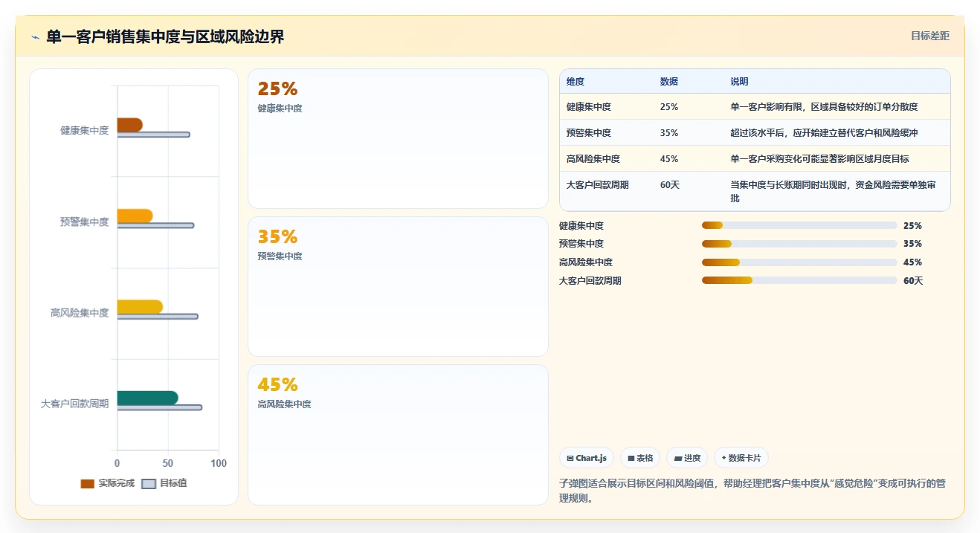
Task: Click the 60天 value beside the 大客户回款周期 progress bar
Action: [913, 281]
